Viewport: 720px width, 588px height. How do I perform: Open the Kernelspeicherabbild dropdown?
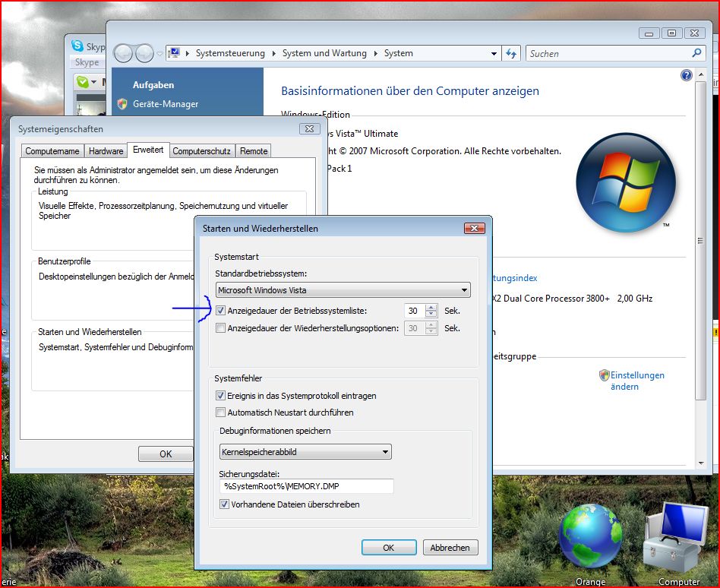click(305, 452)
